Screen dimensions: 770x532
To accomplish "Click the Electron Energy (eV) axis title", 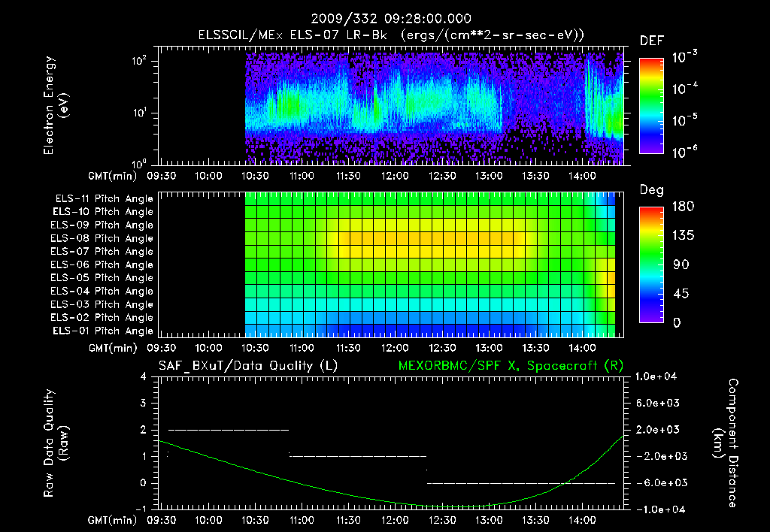I will tap(56, 105).
